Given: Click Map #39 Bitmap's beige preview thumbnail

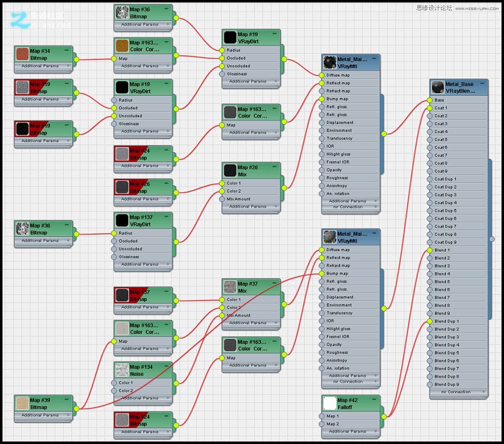Looking at the screenshot, I should click(x=23, y=404).
